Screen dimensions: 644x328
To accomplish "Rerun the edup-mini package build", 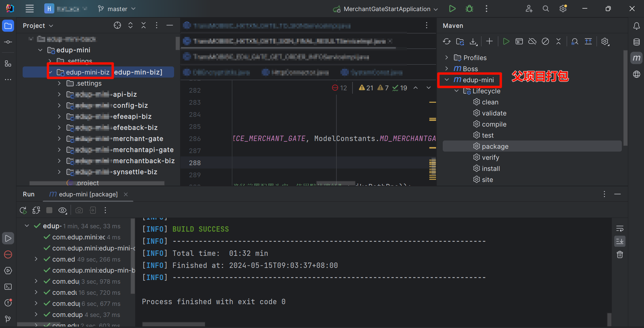I will [23, 210].
